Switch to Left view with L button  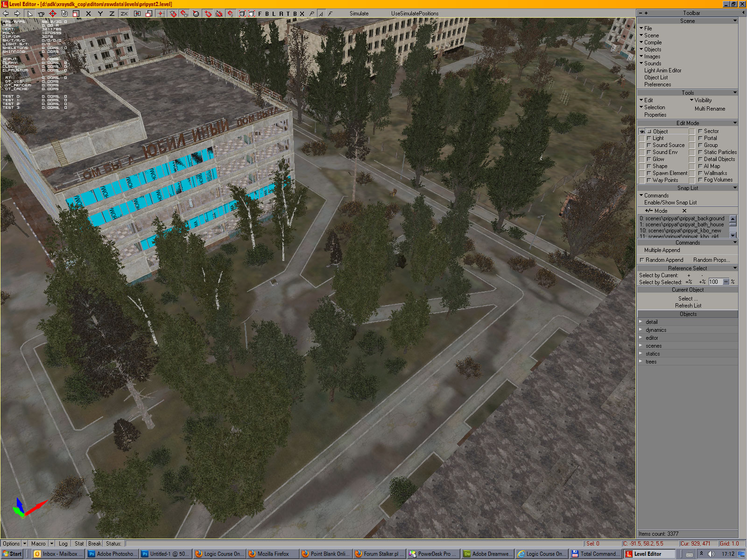tap(274, 14)
